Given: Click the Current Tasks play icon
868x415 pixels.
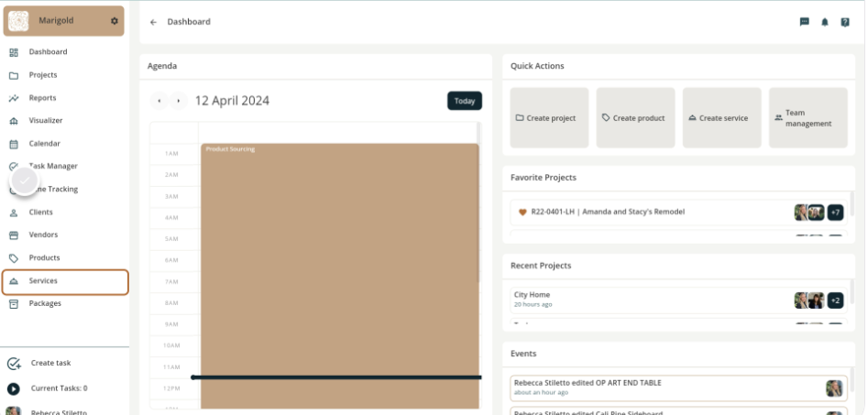Looking at the screenshot, I should pos(13,389).
